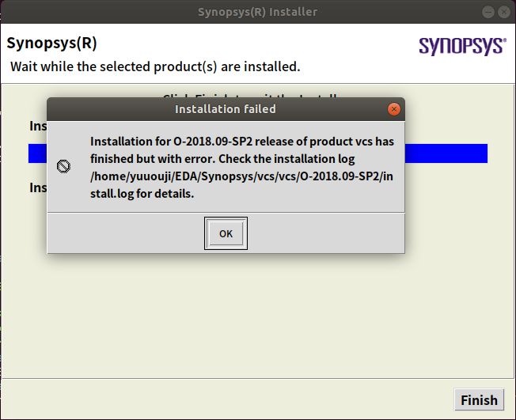The height and width of the screenshot is (420, 516).
Task: Click the empty bottom bar left of Finish
Action: tap(222, 400)
